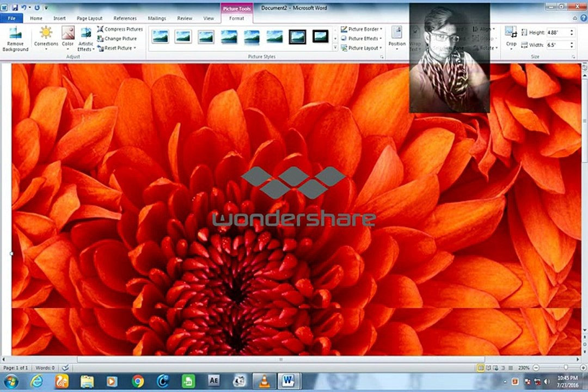Screen dimensions: 588x392
Task: Click the Word Help question mark icon
Action: point(584,18)
